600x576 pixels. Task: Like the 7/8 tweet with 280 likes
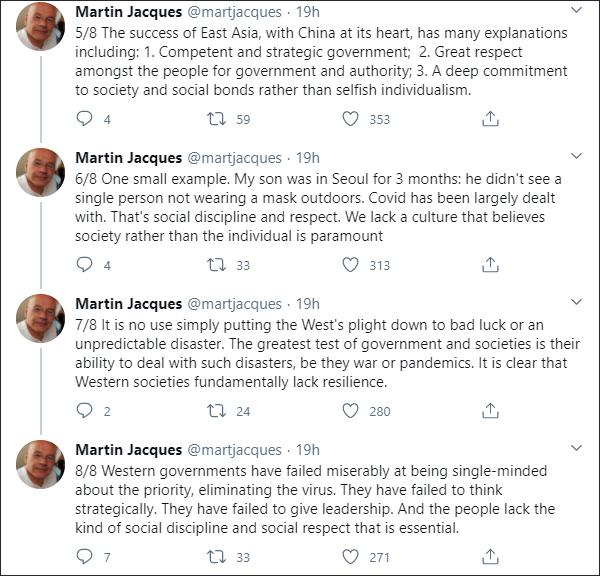tap(350, 411)
